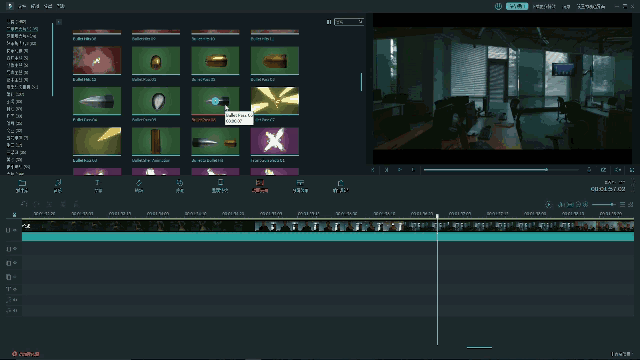
Task: Select the Bullet Pass 07 yellow flash thumbnail
Action: coord(275,101)
